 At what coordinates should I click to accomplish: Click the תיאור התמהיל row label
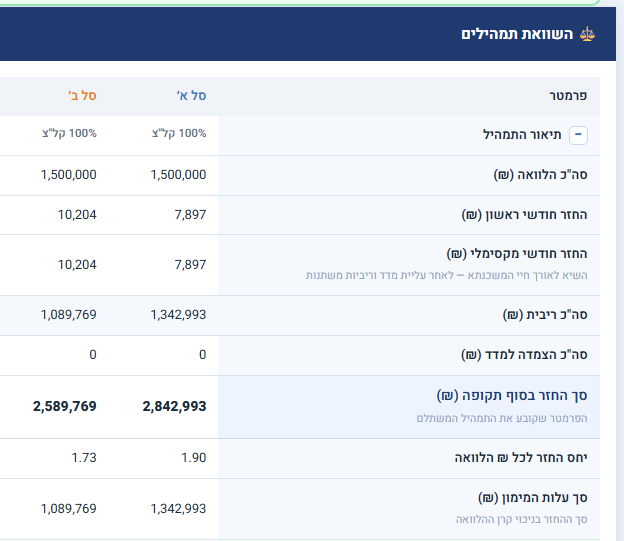coord(522,135)
